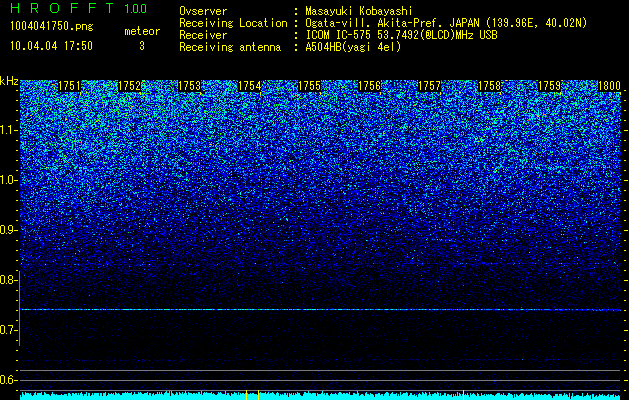The image size is (629, 400).
Task: Click the meteor count value 3
Action: pyautogui.click(x=142, y=46)
